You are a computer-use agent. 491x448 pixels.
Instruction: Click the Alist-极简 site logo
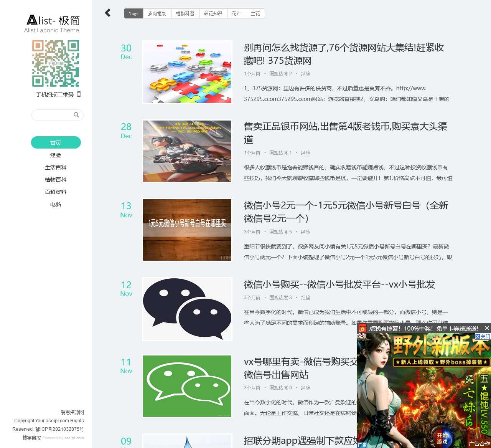coord(53,24)
